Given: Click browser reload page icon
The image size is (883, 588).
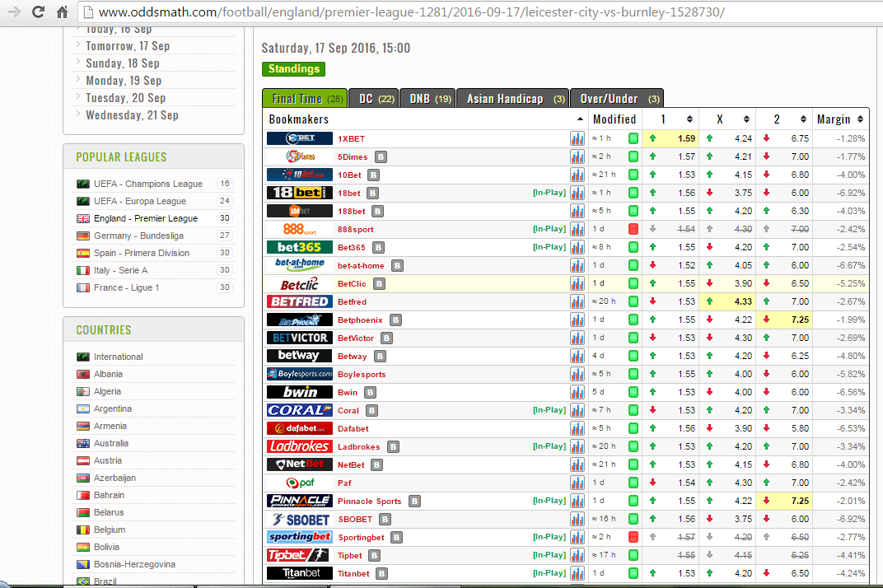Looking at the screenshot, I should pyautogui.click(x=38, y=12).
